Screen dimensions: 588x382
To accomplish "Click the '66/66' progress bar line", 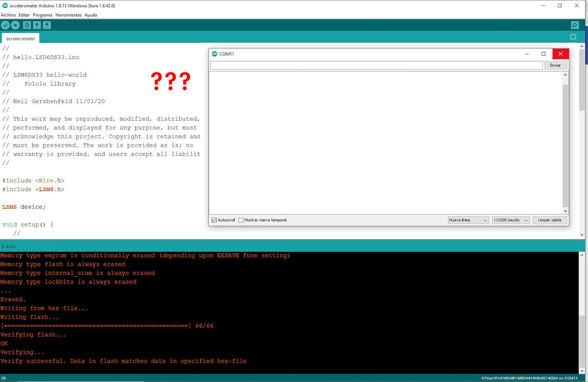I will [107, 326].
